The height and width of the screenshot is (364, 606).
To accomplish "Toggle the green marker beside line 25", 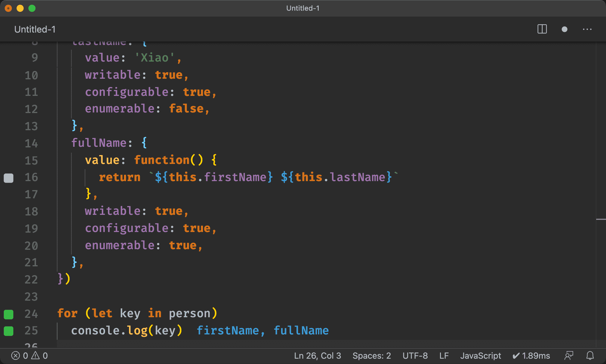I will (x=9, y=331).
